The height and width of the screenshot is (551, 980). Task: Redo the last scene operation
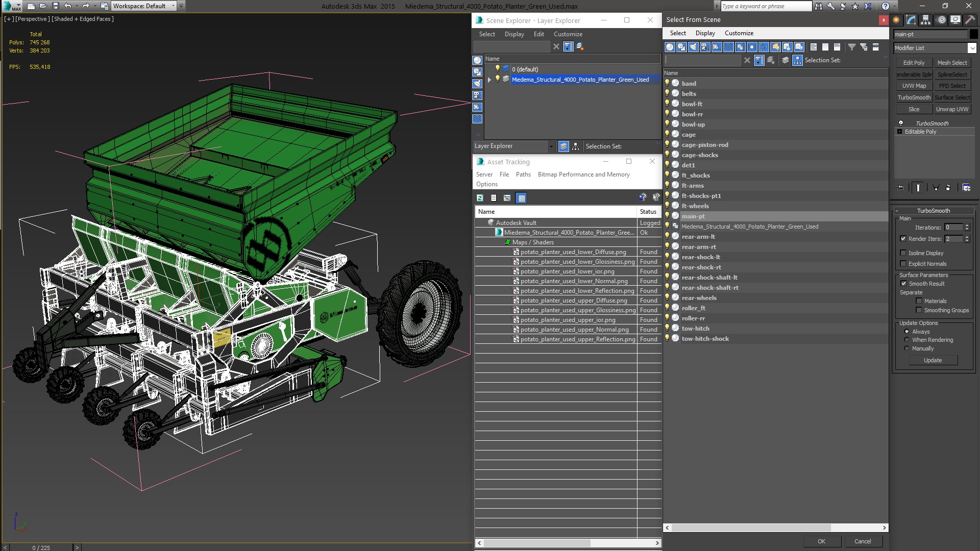click(x=86, y=6)
